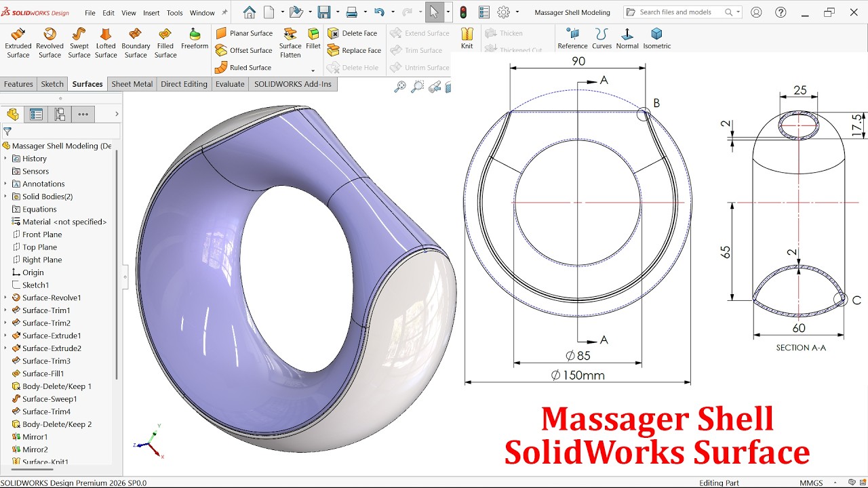The image size is (868, 488).
Task: Open the FeatureManager design tree tab
Action: [x=13, y=114]
